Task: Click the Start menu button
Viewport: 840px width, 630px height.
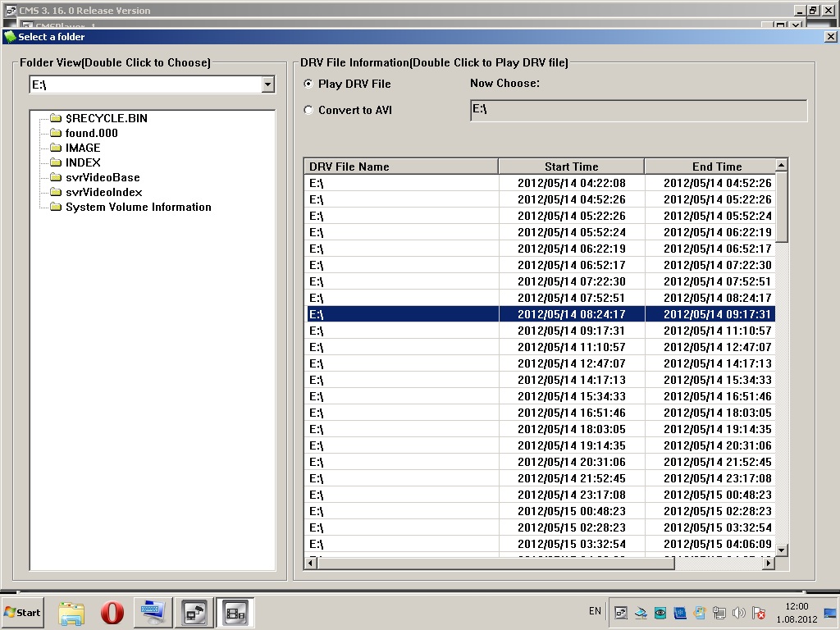Action: [23, 612]
